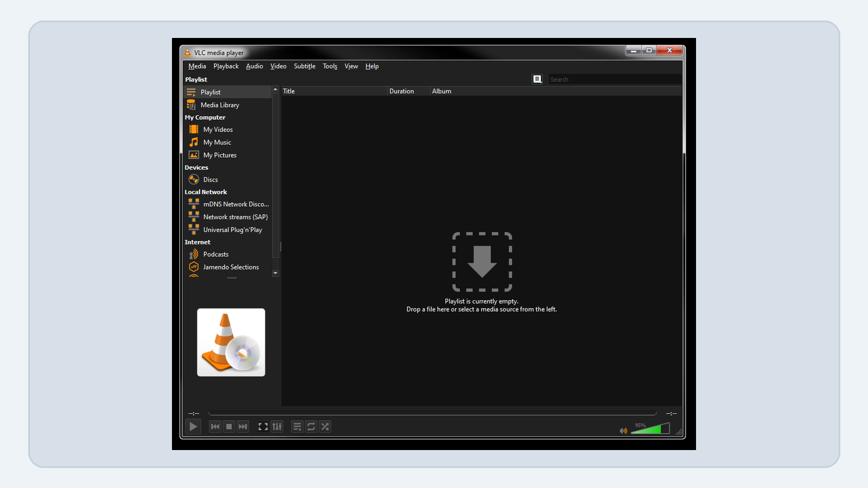Select Media Library in sidebar
The height and width of the screenshot is (488, 868).
tap(227, 105)
